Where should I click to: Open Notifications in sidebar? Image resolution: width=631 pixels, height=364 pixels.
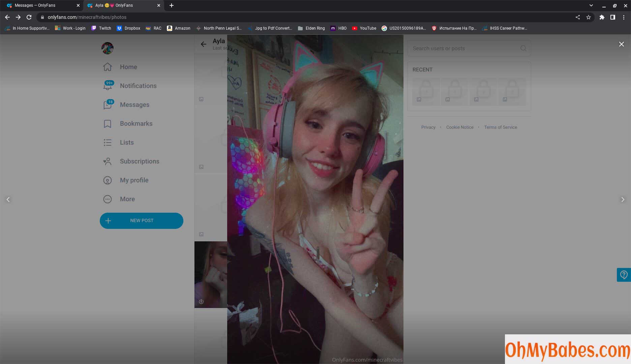(x=130, y=86)
